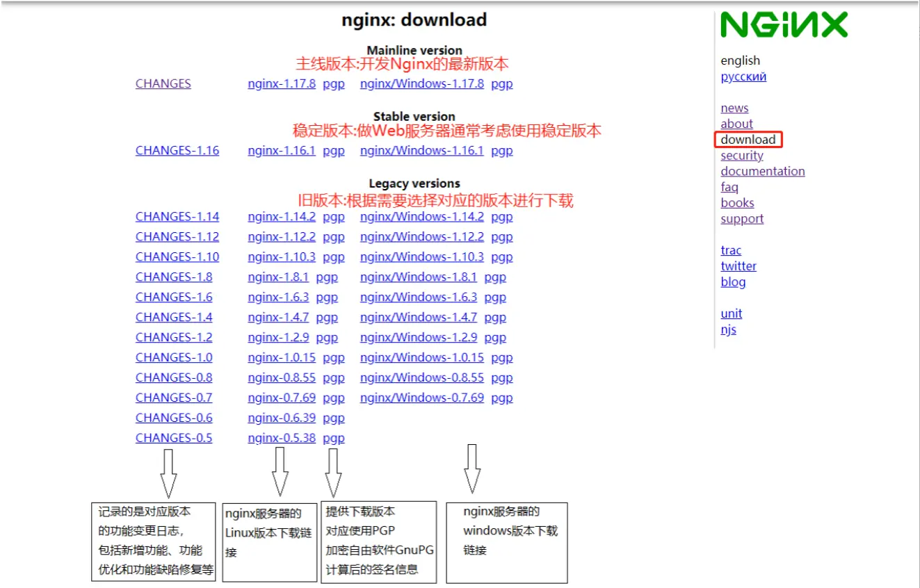Open CHANGES-1.4 changelog
Screen dimensions: 920x588
pos(174,317)
